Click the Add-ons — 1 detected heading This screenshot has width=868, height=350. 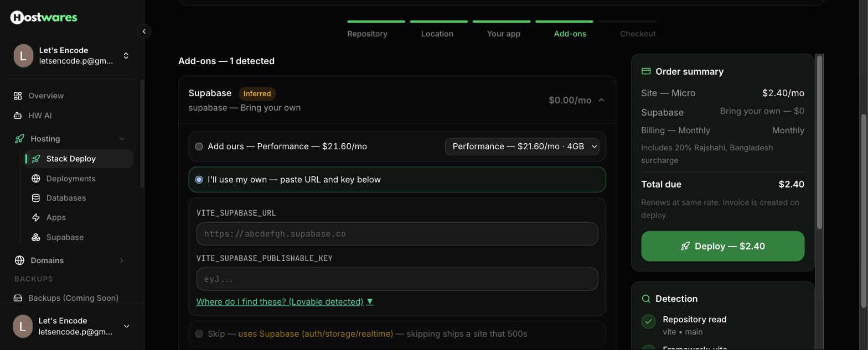tap(226, 61)
